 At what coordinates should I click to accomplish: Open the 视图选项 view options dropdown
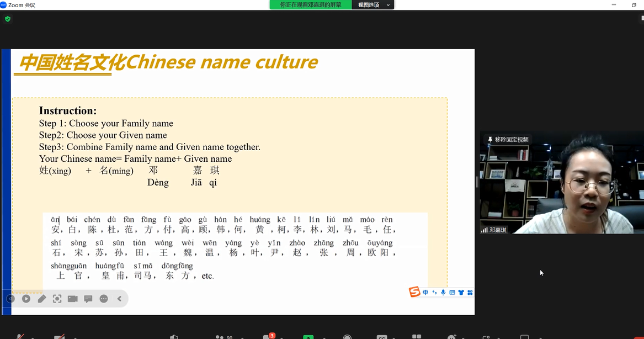pos(373,5)
